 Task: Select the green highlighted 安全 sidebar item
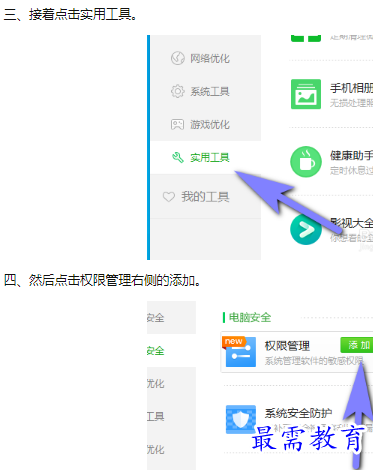[x=171, y=351]
